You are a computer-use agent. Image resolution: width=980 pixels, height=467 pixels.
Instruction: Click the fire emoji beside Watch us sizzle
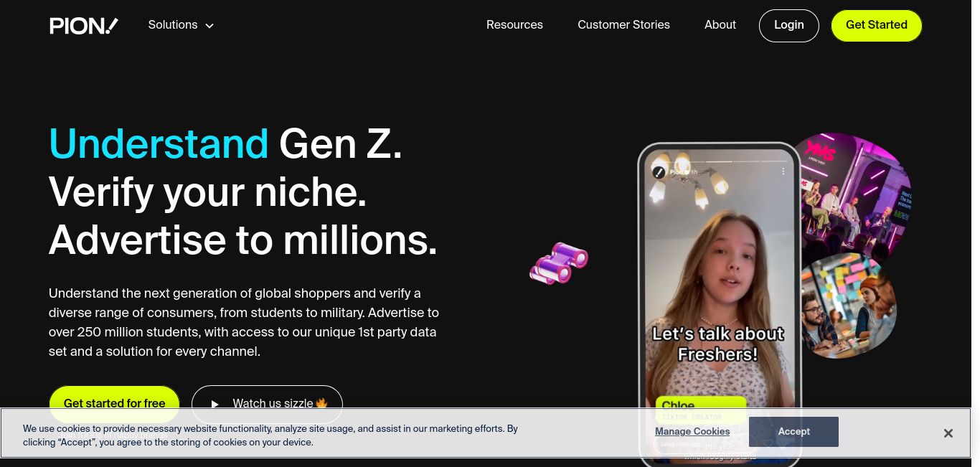tap(321, 403)
